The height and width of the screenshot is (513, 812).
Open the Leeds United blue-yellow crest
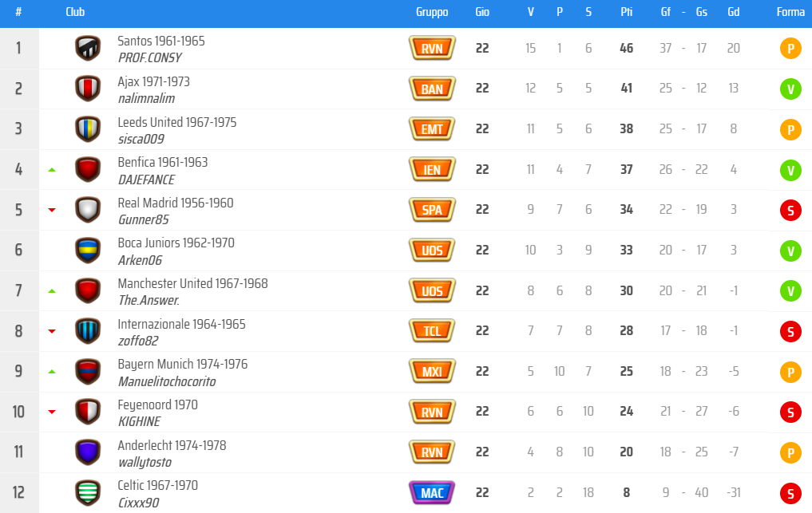click(x=88, y=129)
